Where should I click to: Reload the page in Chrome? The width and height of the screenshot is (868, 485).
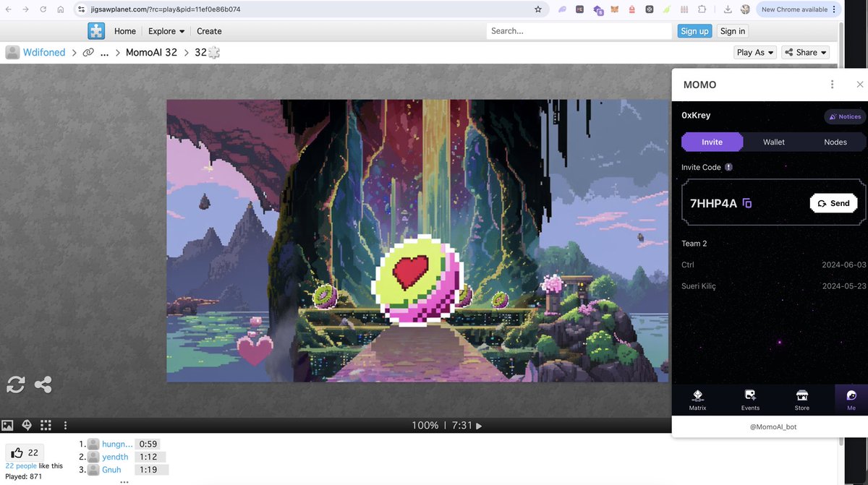point(43,9)
